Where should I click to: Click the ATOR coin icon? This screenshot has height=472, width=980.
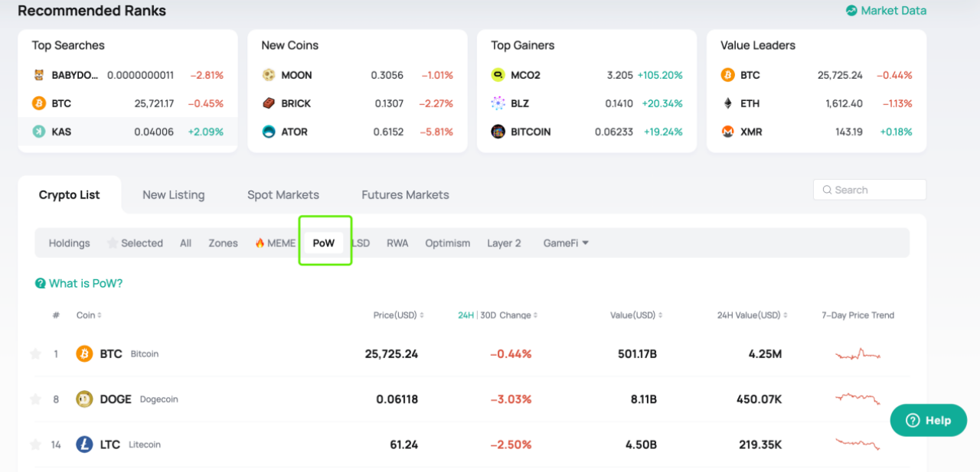coord(269,132)
